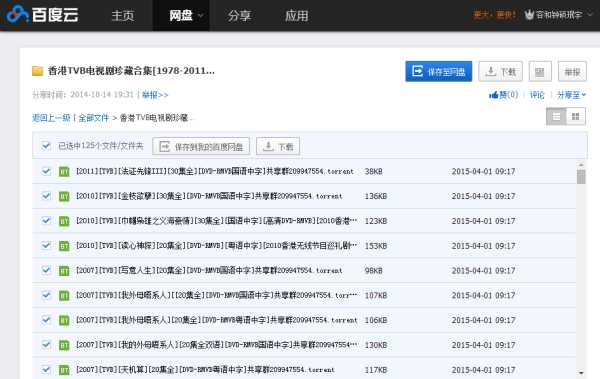Click the 下载 button in selection toolbar
The width and height of the screenshot is (600, 379).
pyautogui.click(x=278, y=146)
